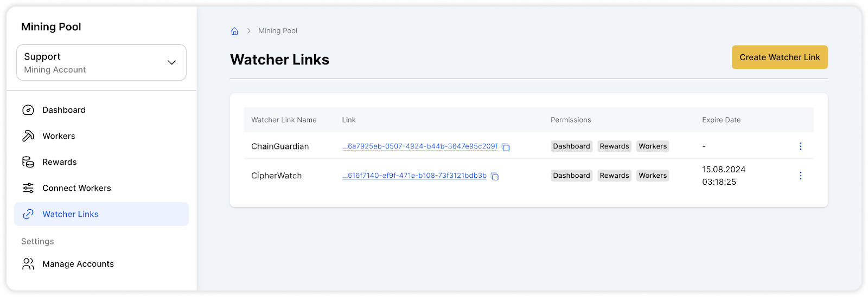
Task: Click Mining Pool in the breadcrumb
Action: [278, 31]
